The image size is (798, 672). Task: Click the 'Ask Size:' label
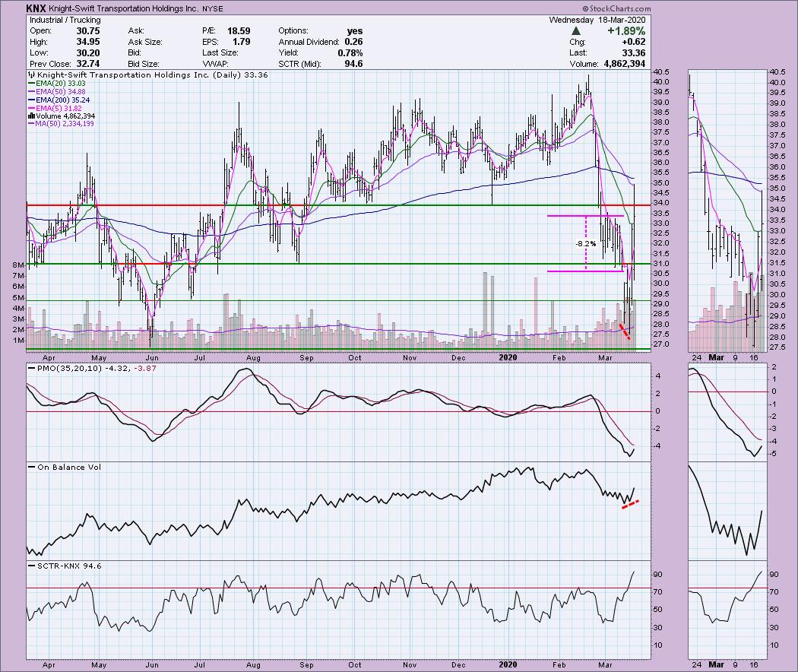tap(145, 42)
